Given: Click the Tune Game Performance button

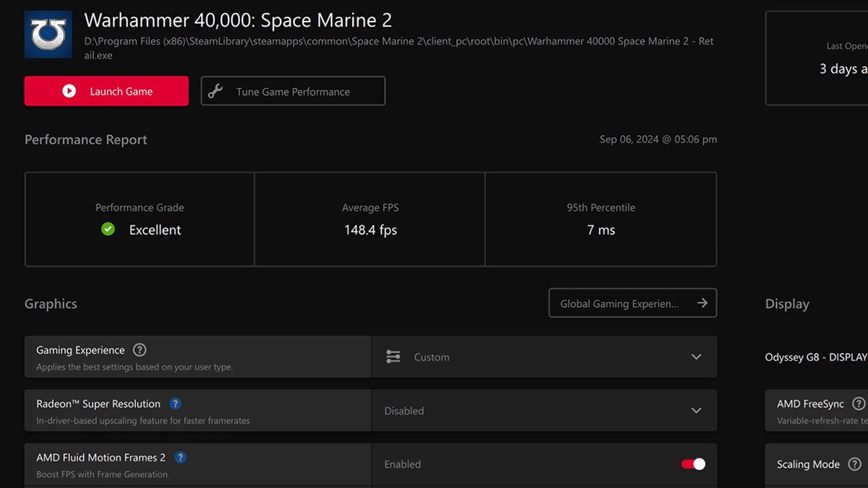Looking at the screenshot, I should pos(292,90).
